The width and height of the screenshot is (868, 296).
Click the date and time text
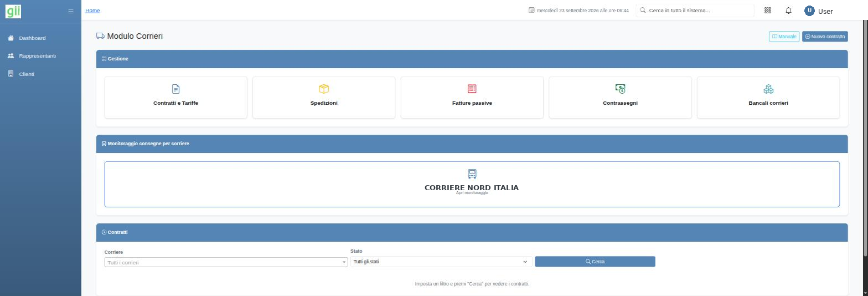pos(583,11)
